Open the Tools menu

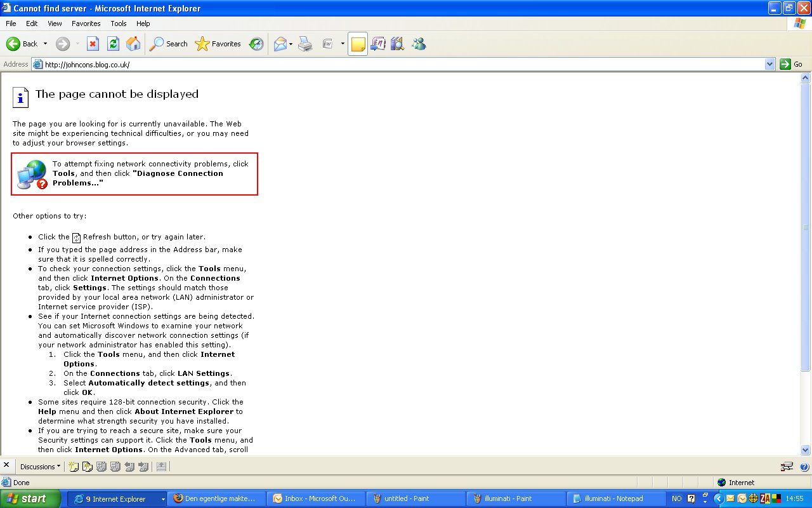pos(119,23)
